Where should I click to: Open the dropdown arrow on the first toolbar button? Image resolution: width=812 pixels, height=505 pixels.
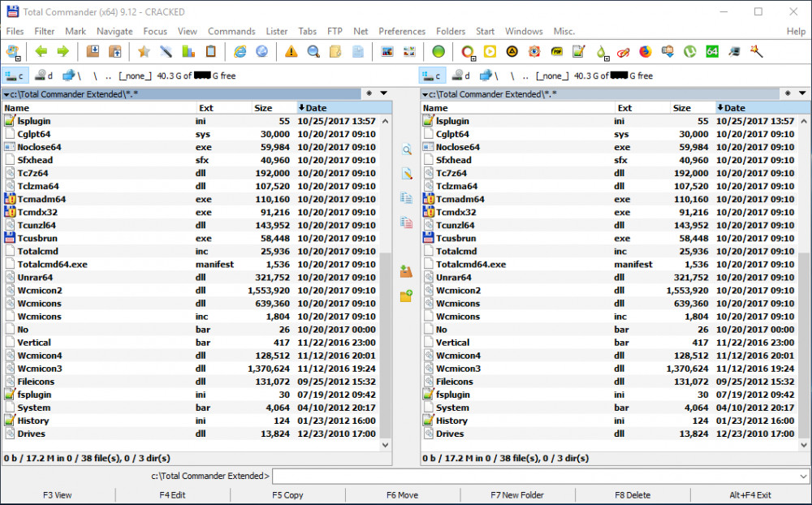(18, 57)
